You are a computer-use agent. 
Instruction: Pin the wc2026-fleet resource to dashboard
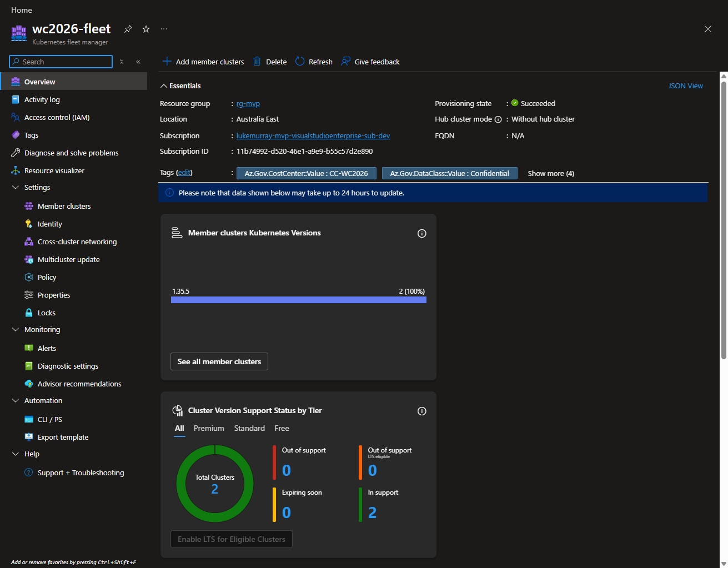point(128,29)
